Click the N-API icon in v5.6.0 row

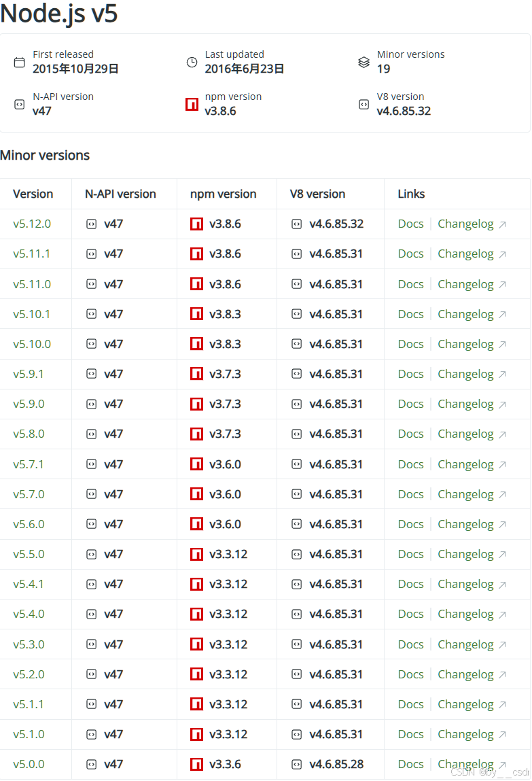point(92,524)
